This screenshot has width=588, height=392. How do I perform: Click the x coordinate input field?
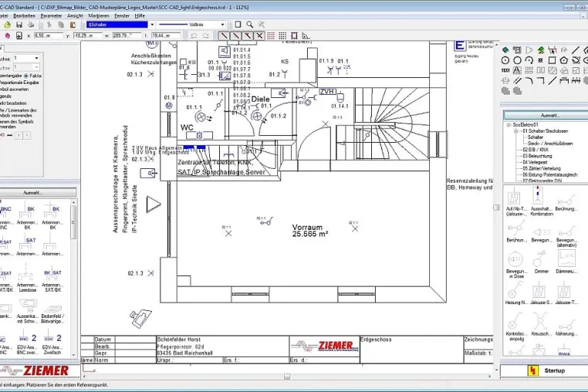(49, 35)
